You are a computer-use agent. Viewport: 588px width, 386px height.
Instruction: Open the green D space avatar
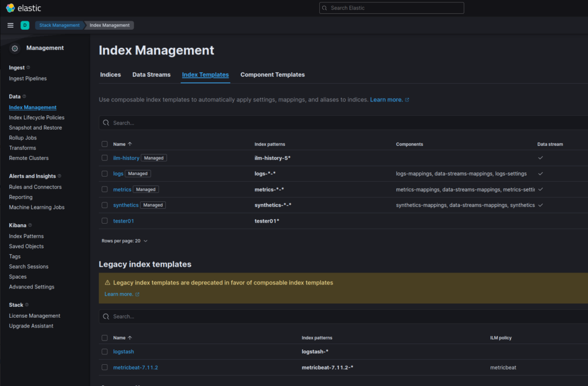tap(25, 25)
